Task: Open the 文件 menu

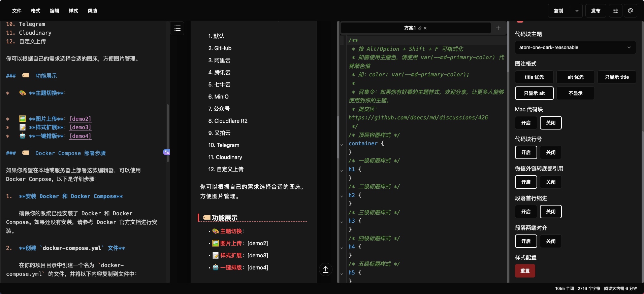Action: pyautogui.click(x=17, y=11)
